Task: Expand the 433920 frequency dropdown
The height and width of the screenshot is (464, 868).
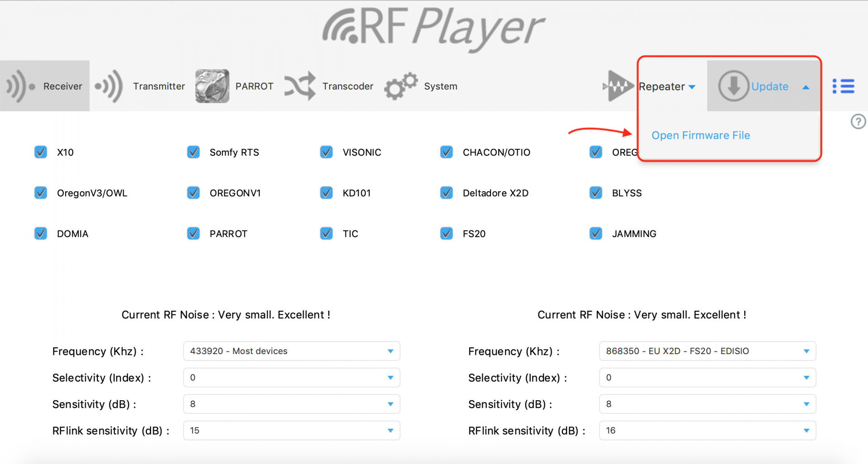Action: click(x=292, y=351)
